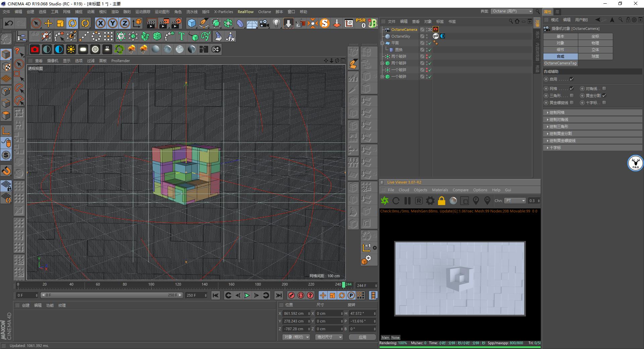Open the interface dropdown showing Octane (用户)
Viewport: 644px width, 349px height.
coord(512,11)
